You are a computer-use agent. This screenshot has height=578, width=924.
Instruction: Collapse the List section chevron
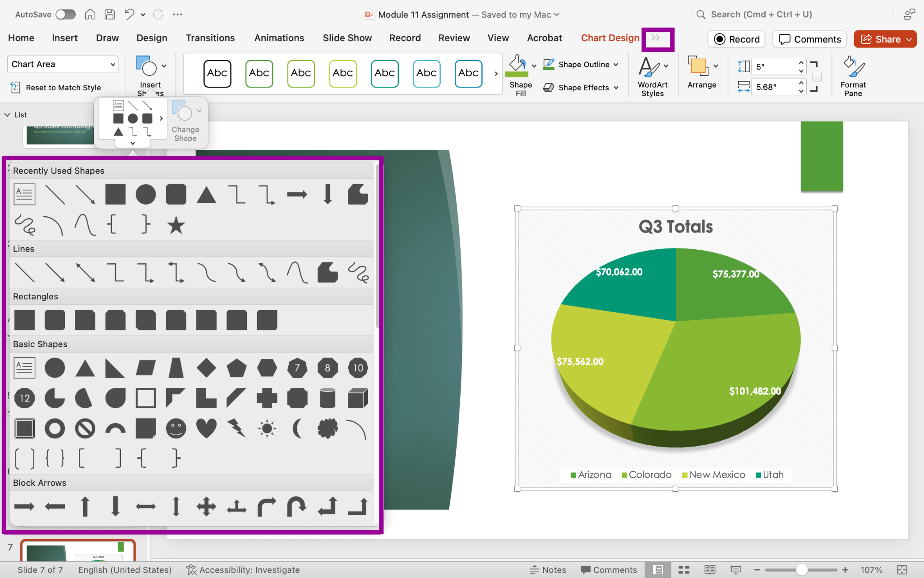pos(7,115)
